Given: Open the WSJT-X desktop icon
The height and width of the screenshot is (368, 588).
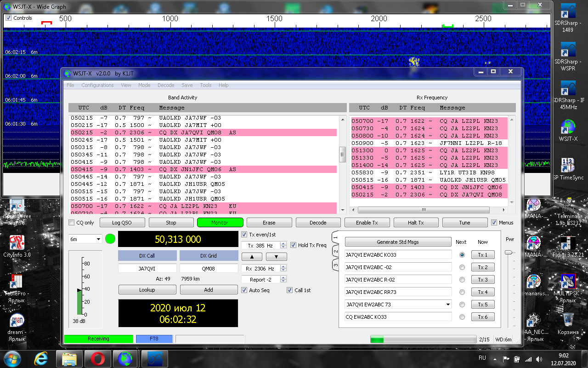Looking at the screenshot, I should click(568, 127).
